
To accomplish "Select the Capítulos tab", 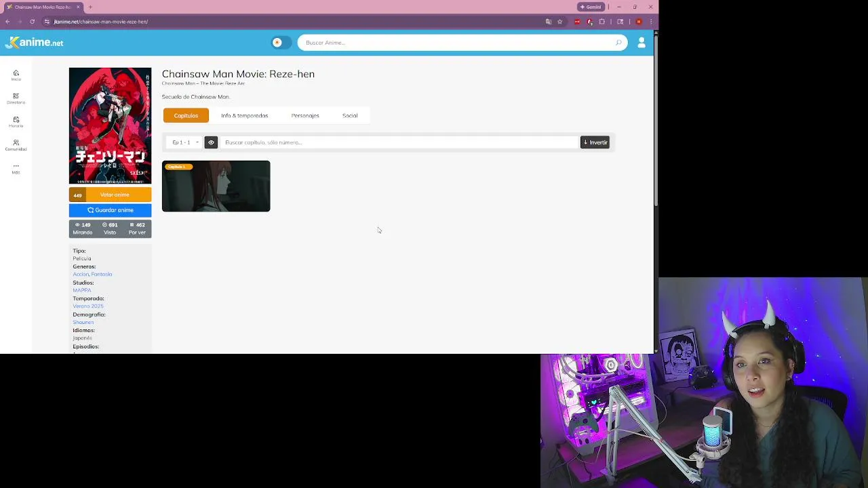I will (x=186, y=115).
